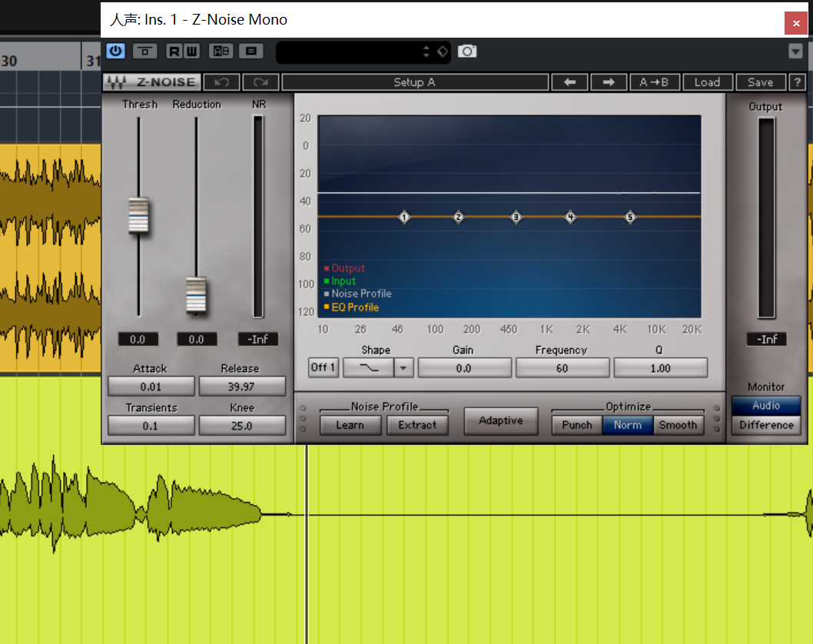Open the Waves help question mark
The image size is (813, 644).
click(x=798, y=82)
